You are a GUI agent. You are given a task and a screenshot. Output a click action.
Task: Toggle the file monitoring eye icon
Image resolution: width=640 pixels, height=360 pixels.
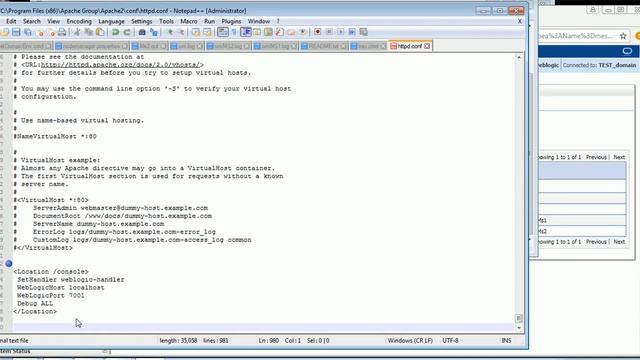(303, 32)
